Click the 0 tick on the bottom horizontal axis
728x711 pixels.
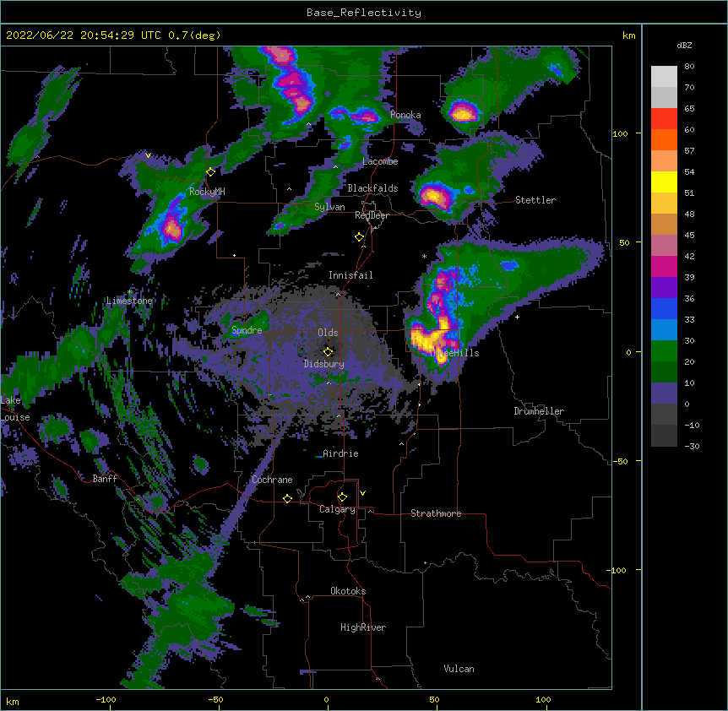[326, 699]
